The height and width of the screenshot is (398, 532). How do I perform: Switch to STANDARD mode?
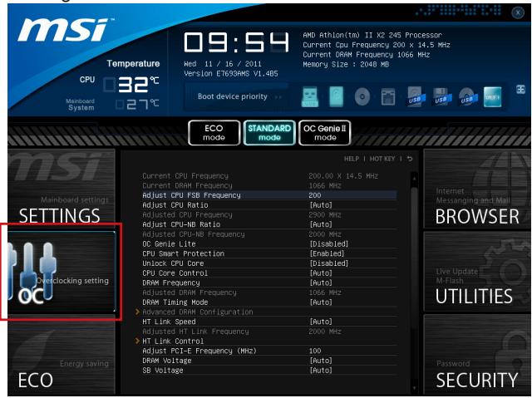[269, 133]
